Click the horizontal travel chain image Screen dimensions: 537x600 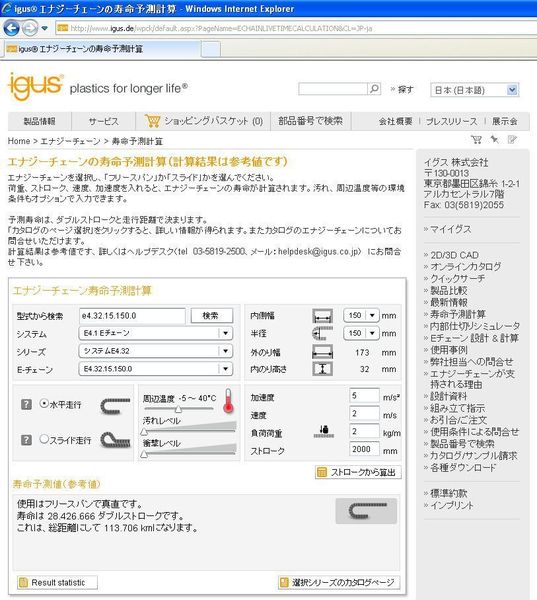tap(115, 406)
